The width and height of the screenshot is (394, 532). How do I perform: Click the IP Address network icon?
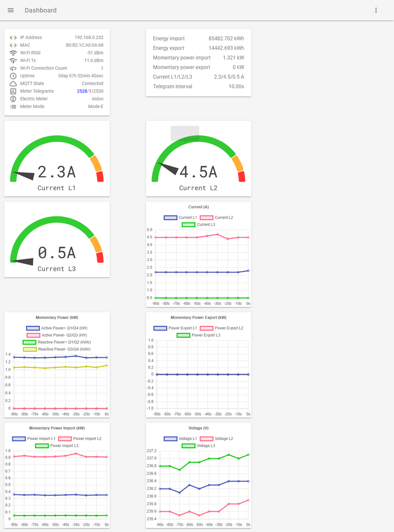(x=13, y=37)
